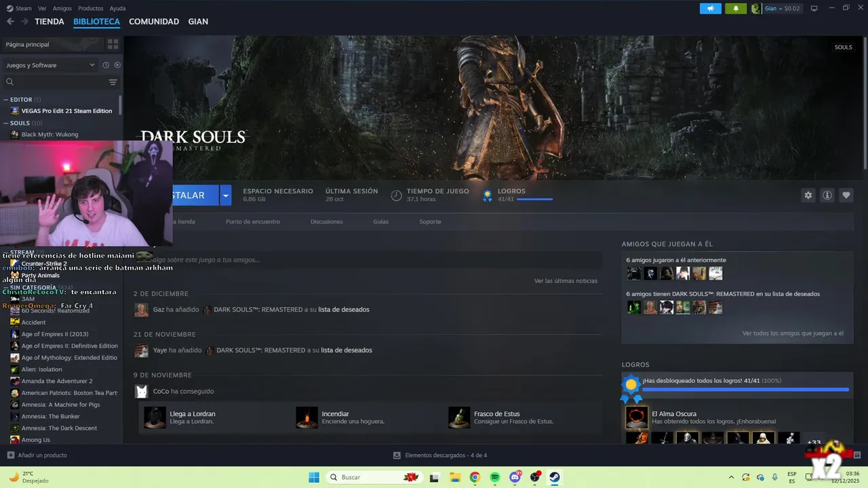Click the add product plus icon
Screen dimensions: 868x488
pyautogui.click(x=10, y=455)
